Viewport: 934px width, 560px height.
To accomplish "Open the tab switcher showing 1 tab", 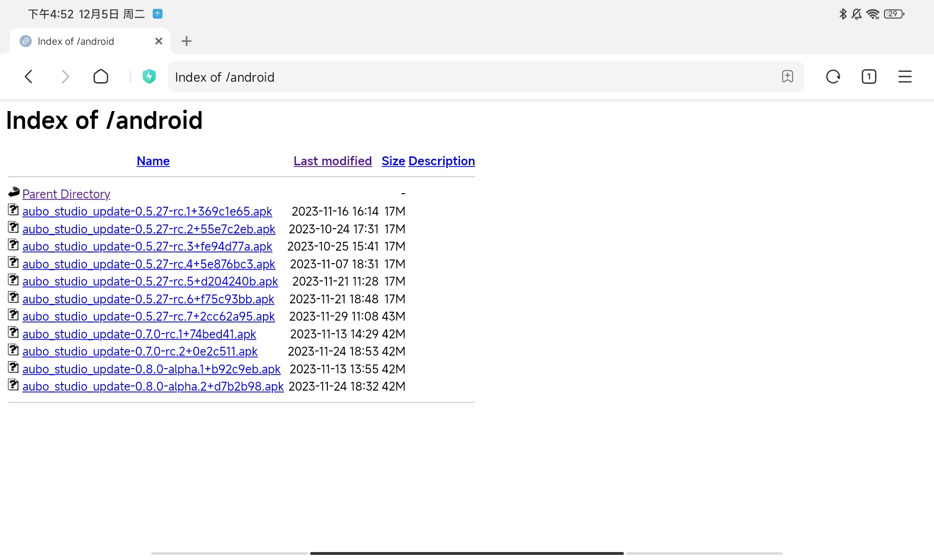I will pyautogui.click(x=869, y=77).
